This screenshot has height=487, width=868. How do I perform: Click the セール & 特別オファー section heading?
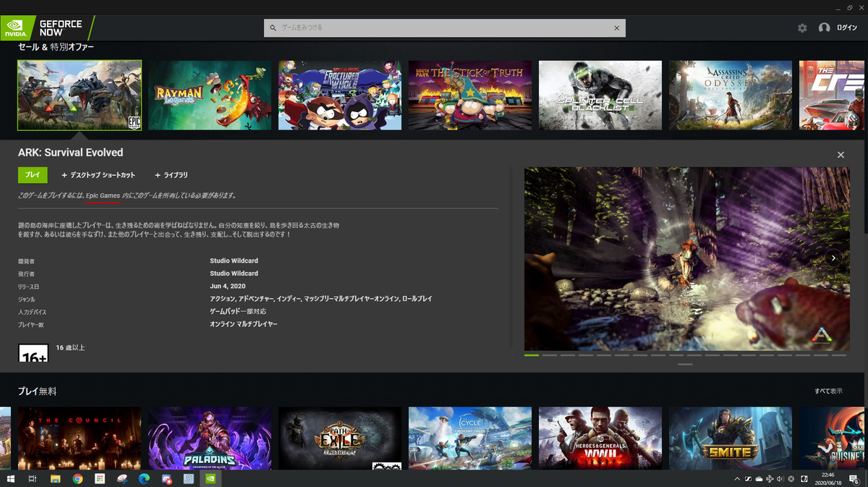click(x=56, y=47)
